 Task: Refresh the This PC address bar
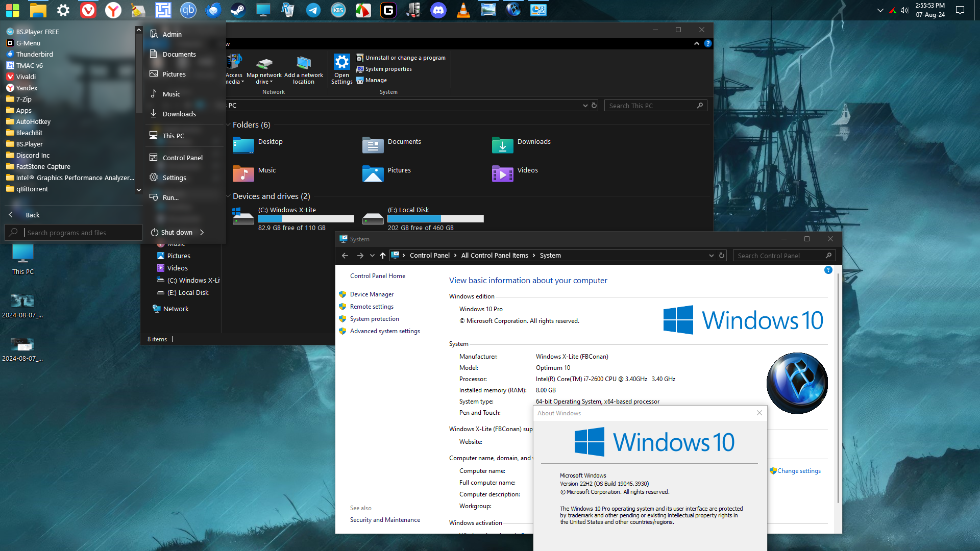point(594,106)
